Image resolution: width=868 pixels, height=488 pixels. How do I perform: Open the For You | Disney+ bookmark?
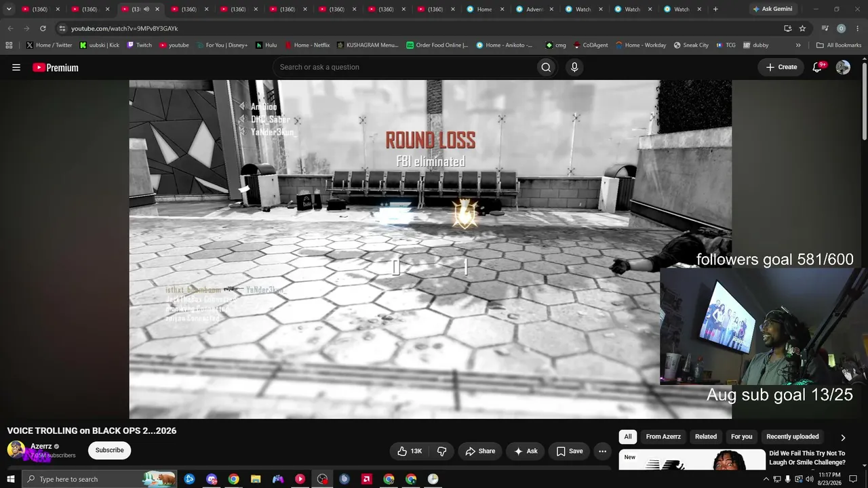tap(222, 45)
